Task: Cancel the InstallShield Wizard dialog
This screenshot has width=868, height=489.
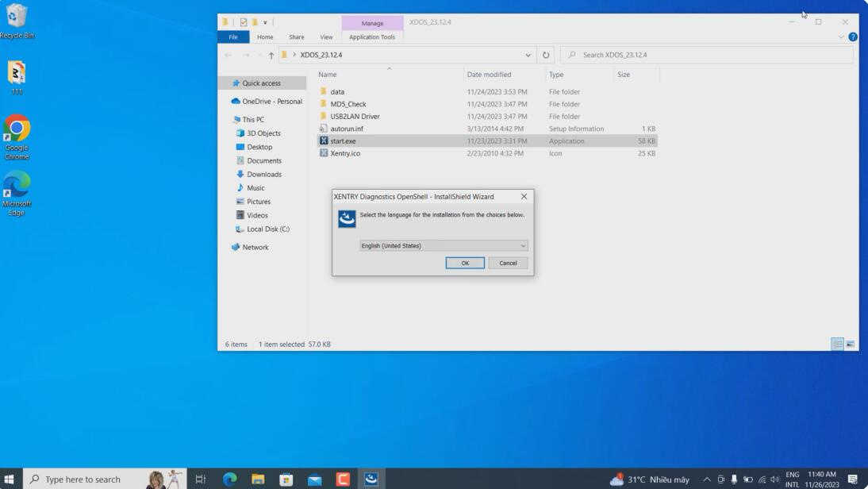Action: pos(508,263)
